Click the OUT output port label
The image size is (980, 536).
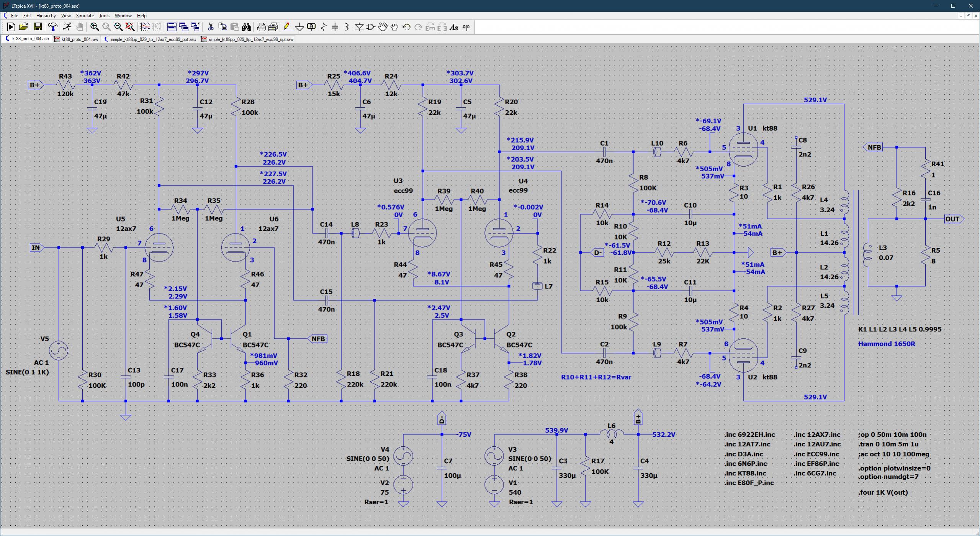(954, 219)
